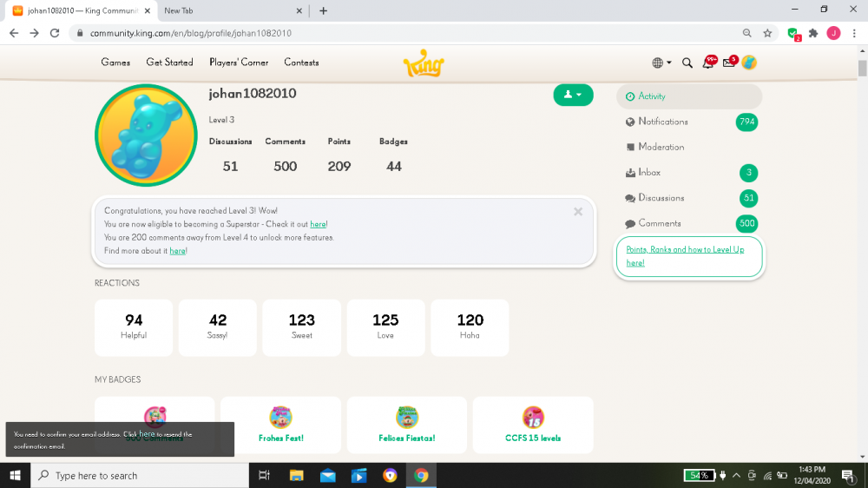Reload the page with the refresh icon

(x=54, y=33)
